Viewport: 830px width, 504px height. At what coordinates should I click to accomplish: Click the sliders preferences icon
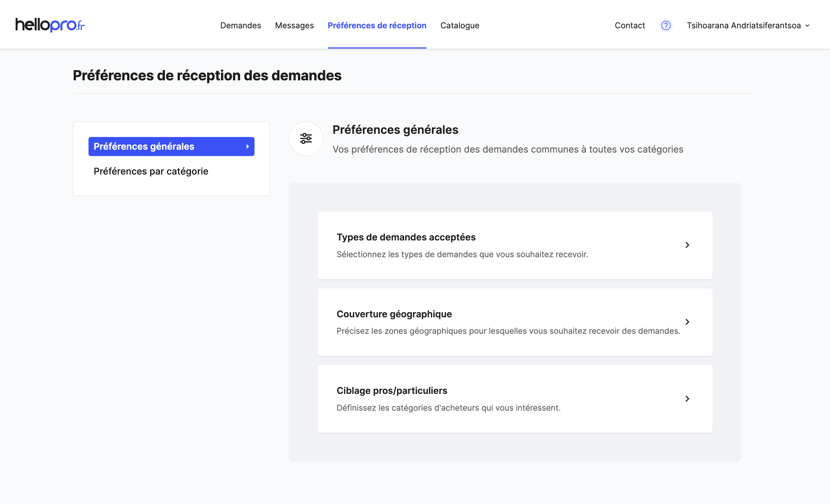(x=306, y=138)
